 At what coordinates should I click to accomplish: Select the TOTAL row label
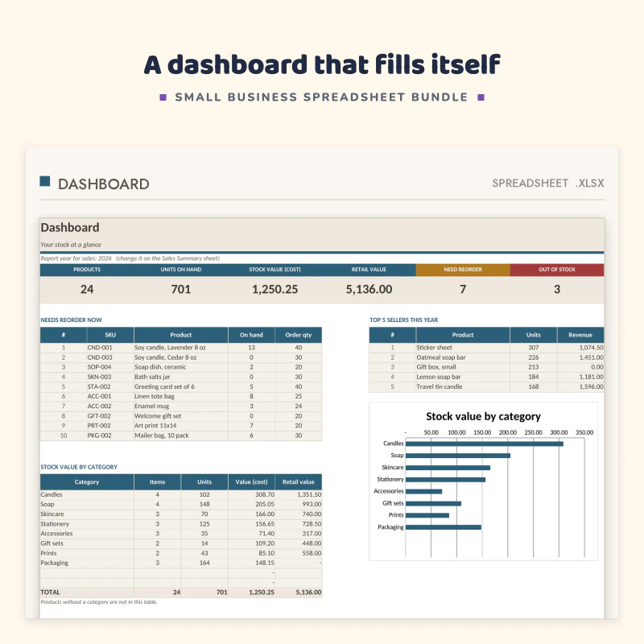[50, 592]
